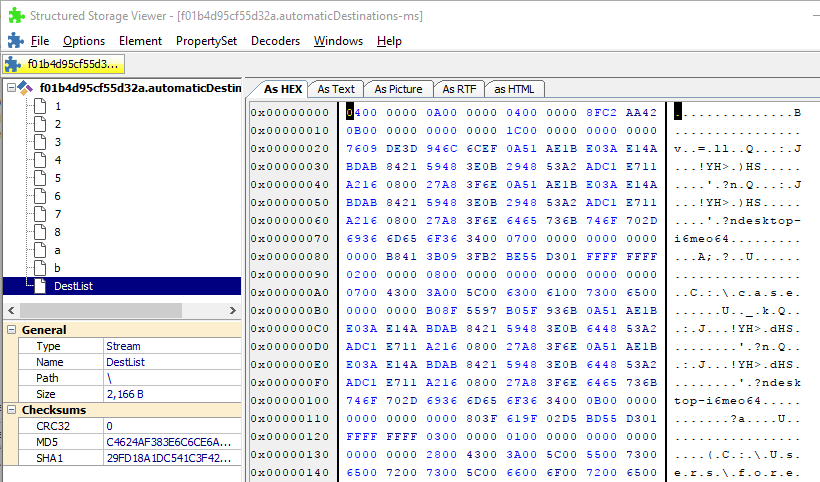Switch to the as HTML tab
Image resolution: width=820 pixels, height=482 pixels.
point(514,89)
